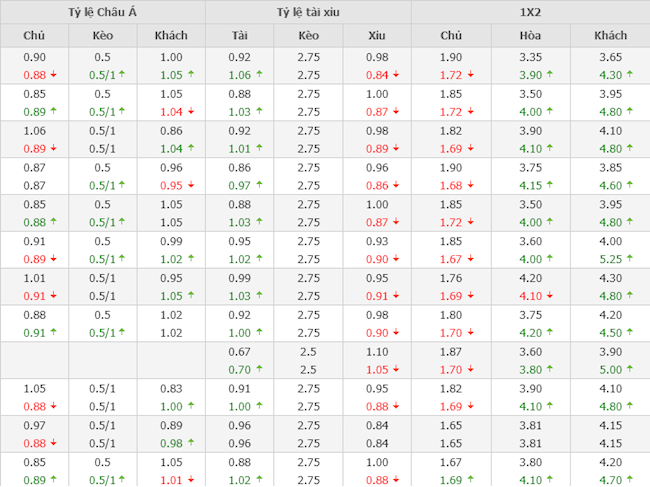Screen dimensions: 650x487
Task: Click the 3.65 odds value
Action: (610, 58)
